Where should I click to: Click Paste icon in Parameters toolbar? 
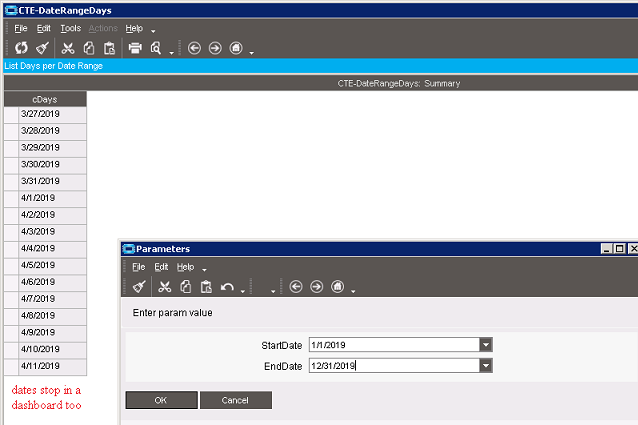tap(206, 287)
